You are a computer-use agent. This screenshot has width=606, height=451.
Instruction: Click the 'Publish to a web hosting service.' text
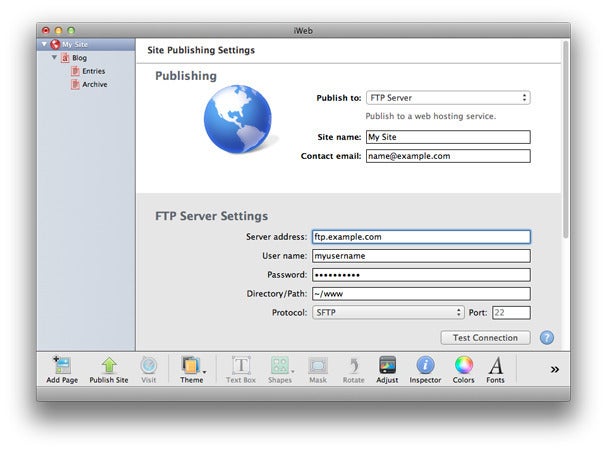coord(431,116)
